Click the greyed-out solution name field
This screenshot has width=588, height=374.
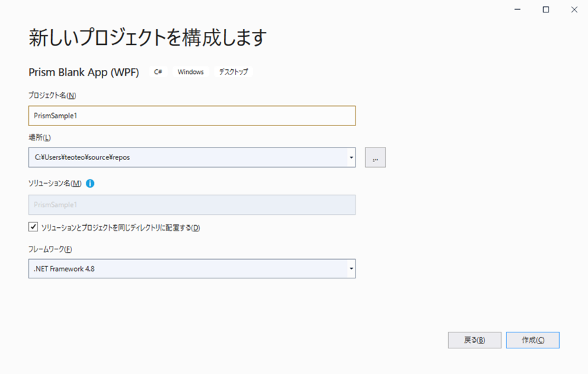[x=192, y=205]
